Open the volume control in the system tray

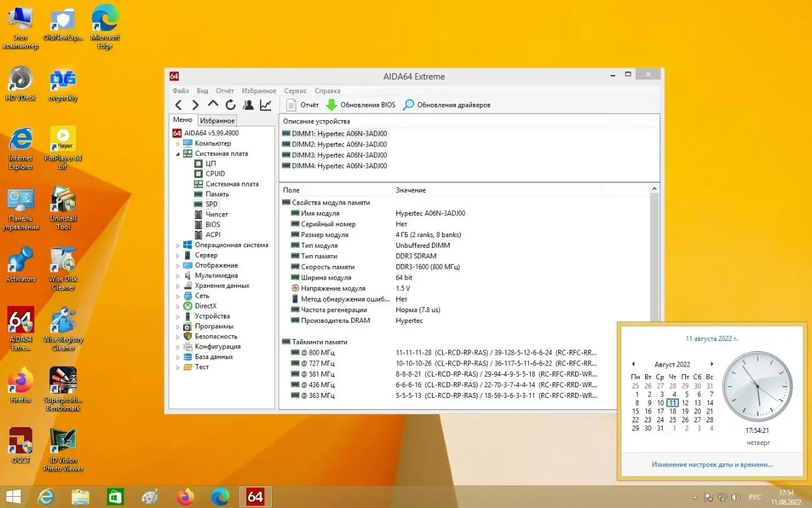coord(734,497)
